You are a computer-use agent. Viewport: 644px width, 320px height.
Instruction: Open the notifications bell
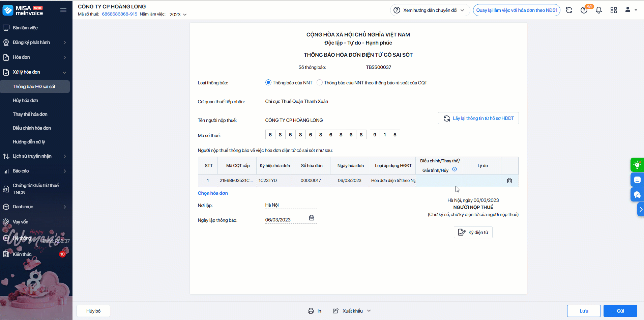(599, 10)
